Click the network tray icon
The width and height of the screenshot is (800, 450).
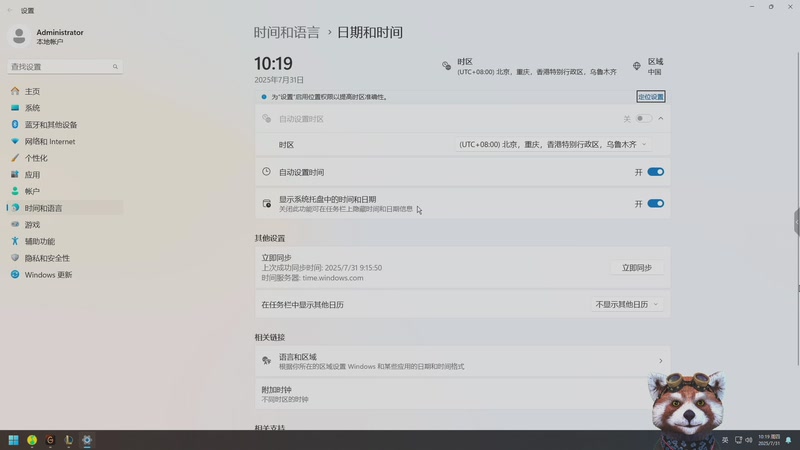click(x=738, y=440)
